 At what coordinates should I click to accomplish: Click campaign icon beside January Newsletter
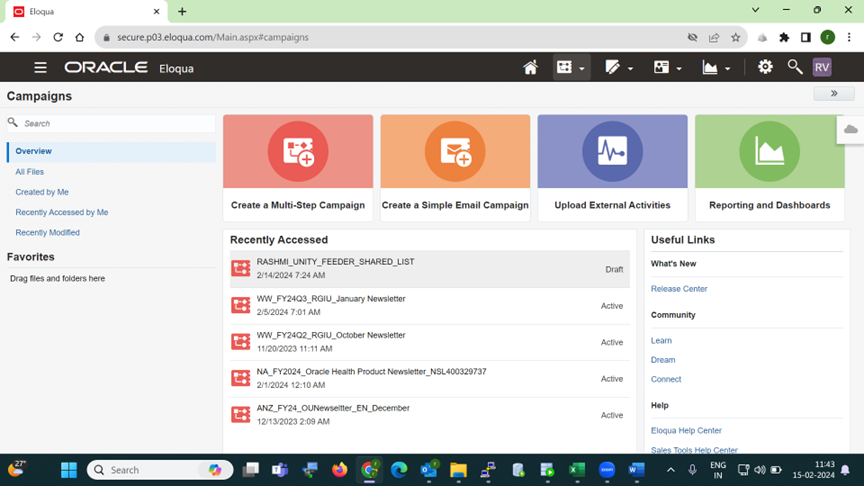tap(240, 305)
